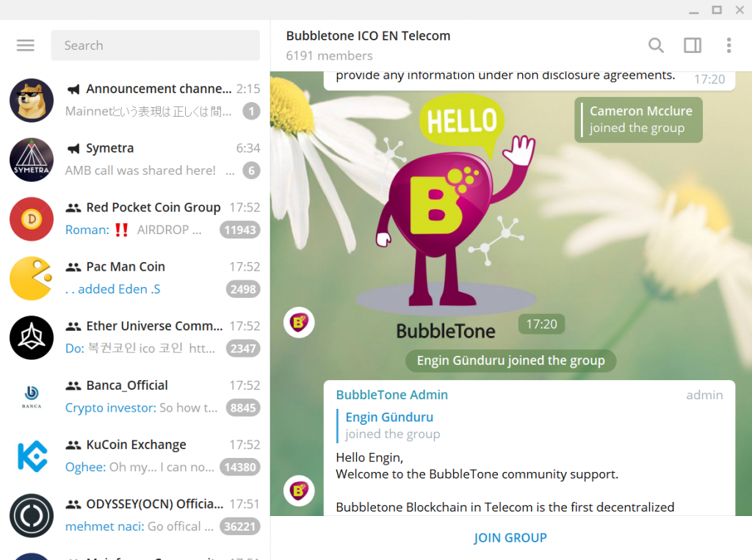Image resolution: width=752 pixels, height=560 pixels.
Task: Open Announcement channel doge avatar
Action: [32, 101]
